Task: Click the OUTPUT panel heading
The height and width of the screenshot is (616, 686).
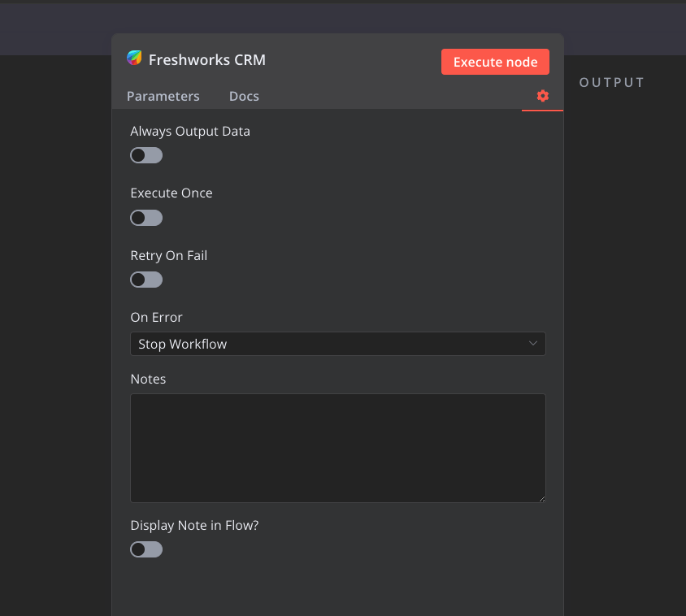Action: point(611,82)
